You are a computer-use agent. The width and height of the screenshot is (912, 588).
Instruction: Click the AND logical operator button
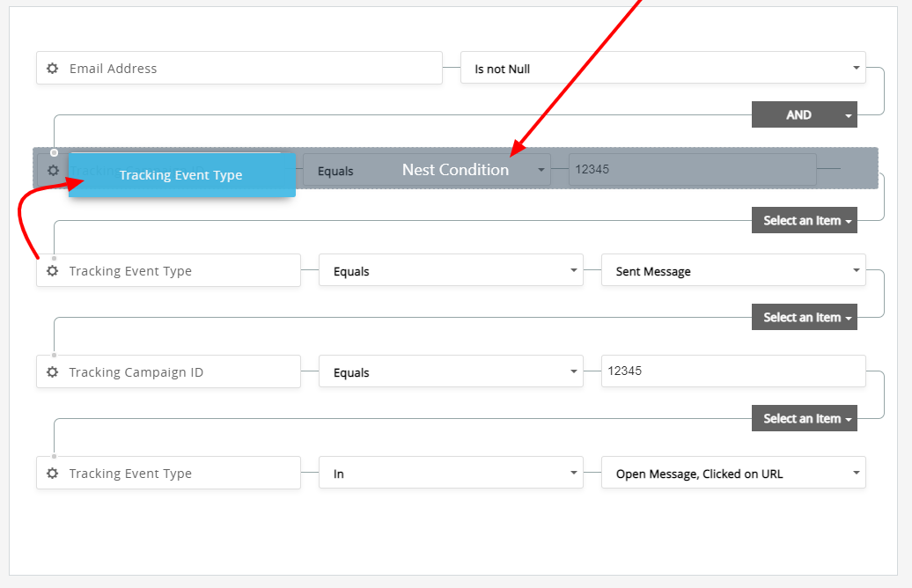(804, 115)
